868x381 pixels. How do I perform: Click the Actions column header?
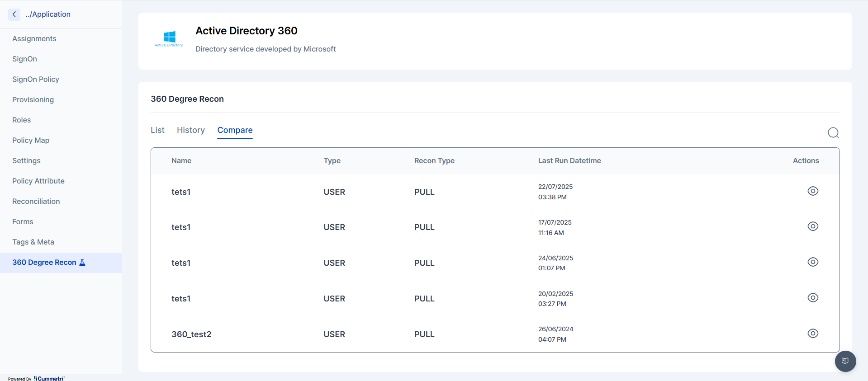pyautogui.click(x=806, y=161)
